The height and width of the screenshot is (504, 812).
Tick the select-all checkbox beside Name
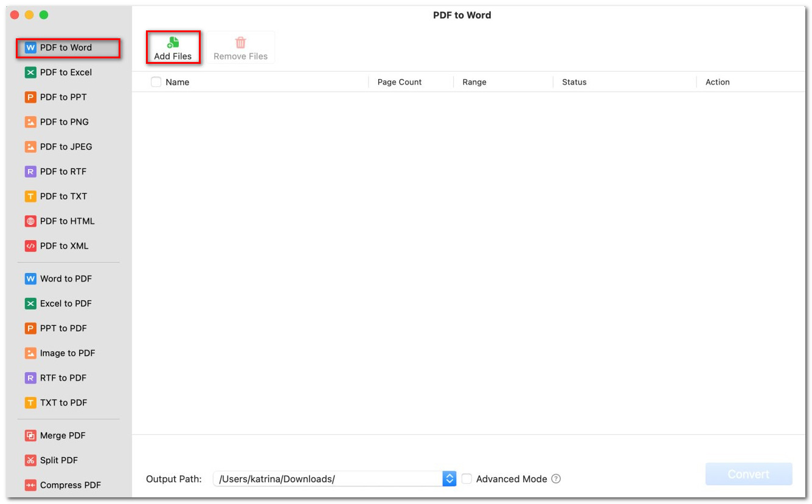tap(156, 82)
